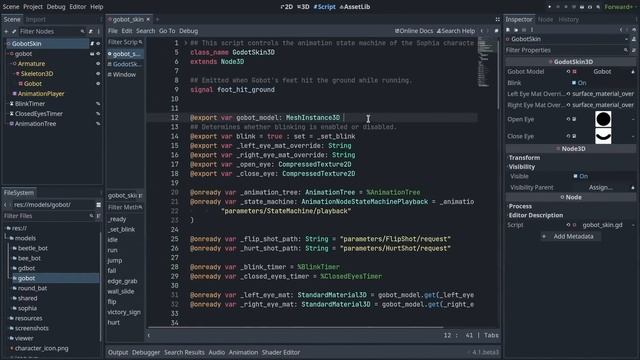Toggle FileSystem split view mode icon
640x360 pixels.
[x=98, y=205]
